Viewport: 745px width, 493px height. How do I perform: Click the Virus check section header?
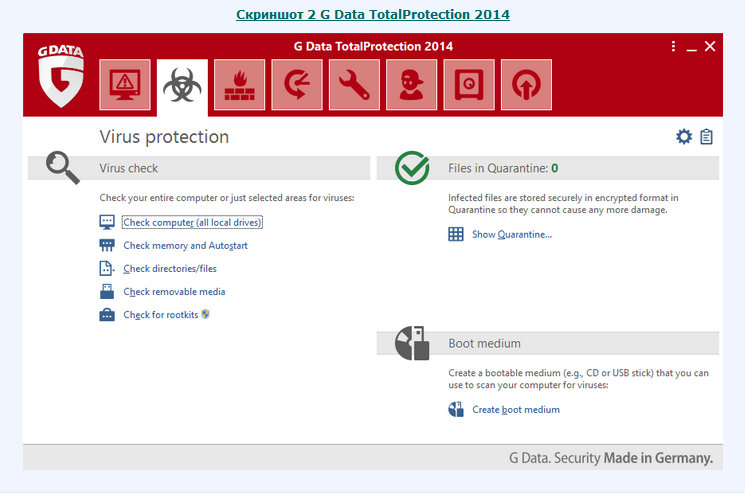[199, 168]
